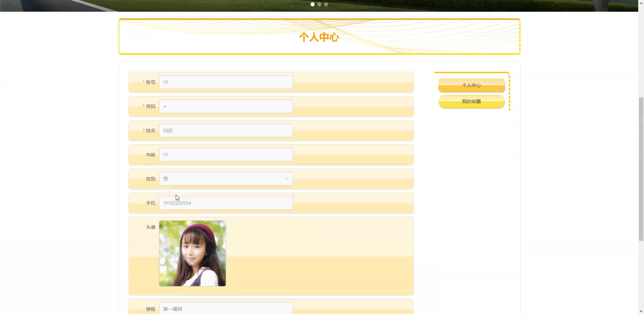This screenshot has width=644, height=314.
Task: Open the 我的收藏 sidebar menu item
Action: (471, 101)
